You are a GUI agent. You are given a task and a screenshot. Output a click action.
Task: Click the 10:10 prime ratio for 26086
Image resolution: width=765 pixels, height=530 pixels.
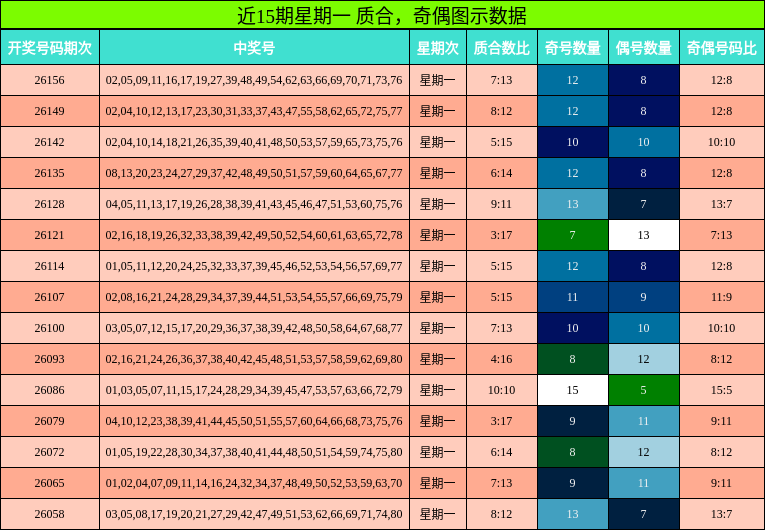[x=502, y=390]
